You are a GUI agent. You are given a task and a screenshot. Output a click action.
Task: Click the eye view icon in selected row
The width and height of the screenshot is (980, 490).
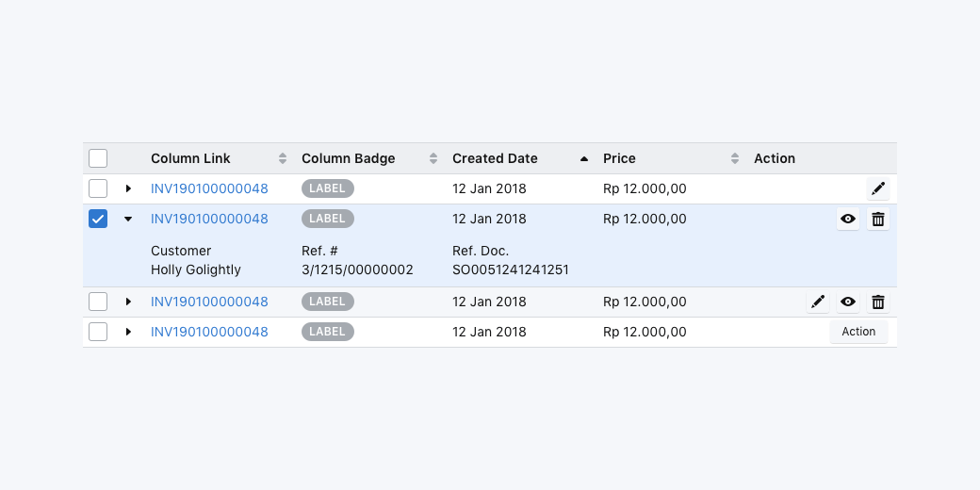click(x=848, y=220)
